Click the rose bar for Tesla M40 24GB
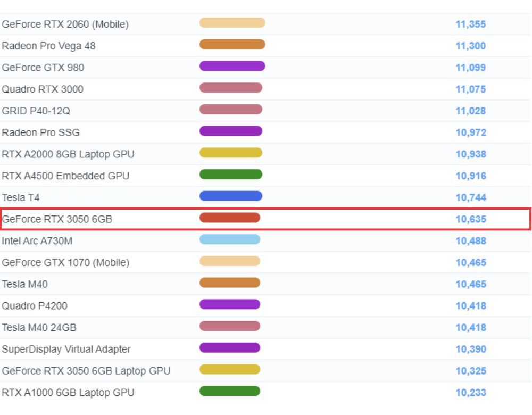Image resolution: width=532 pixels, height=415 pixels. (x=230, y=326)
